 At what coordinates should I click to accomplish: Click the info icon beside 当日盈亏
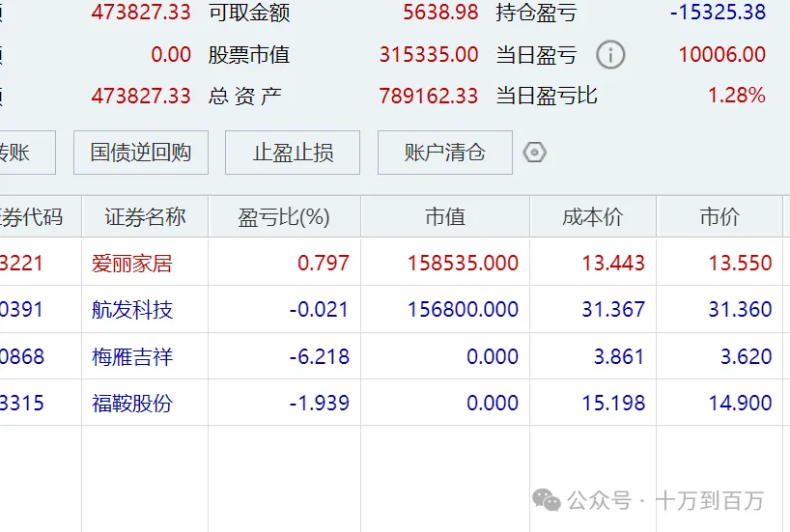pos(610,55)
